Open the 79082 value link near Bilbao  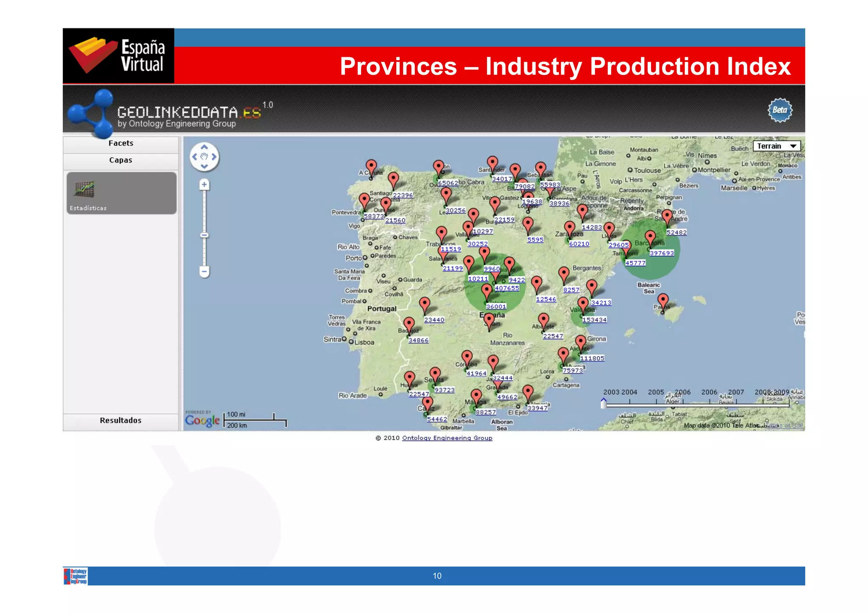[525, 187]
